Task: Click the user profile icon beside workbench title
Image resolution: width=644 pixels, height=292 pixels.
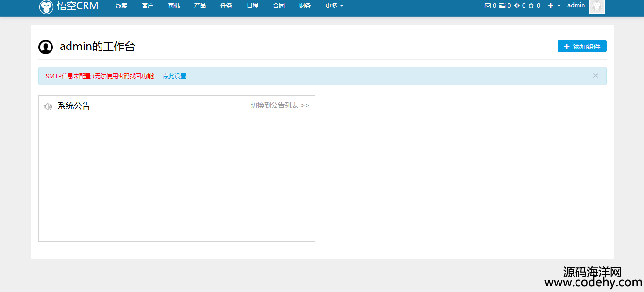Action: [x=46, y=47]
